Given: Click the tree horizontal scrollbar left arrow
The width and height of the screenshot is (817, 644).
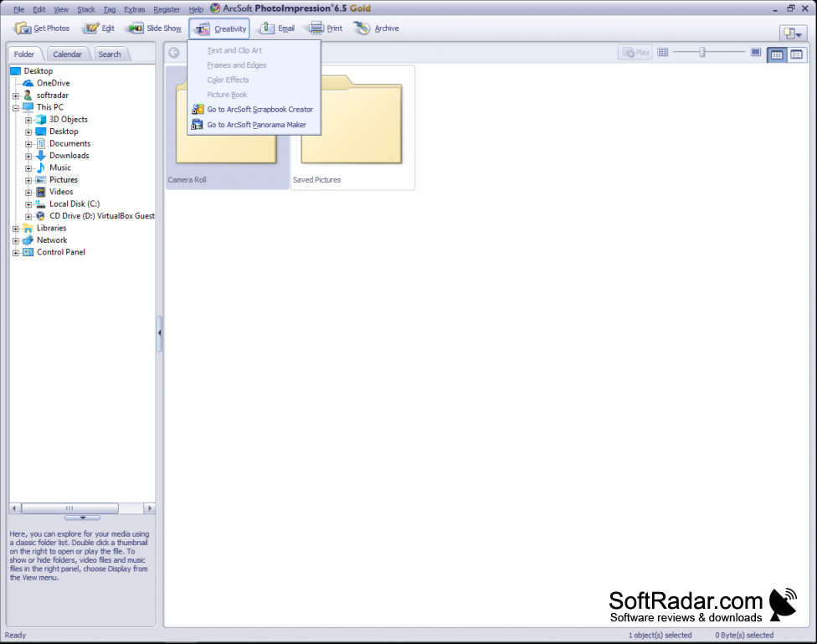Looking at the screenshot, I should [14, 507].
